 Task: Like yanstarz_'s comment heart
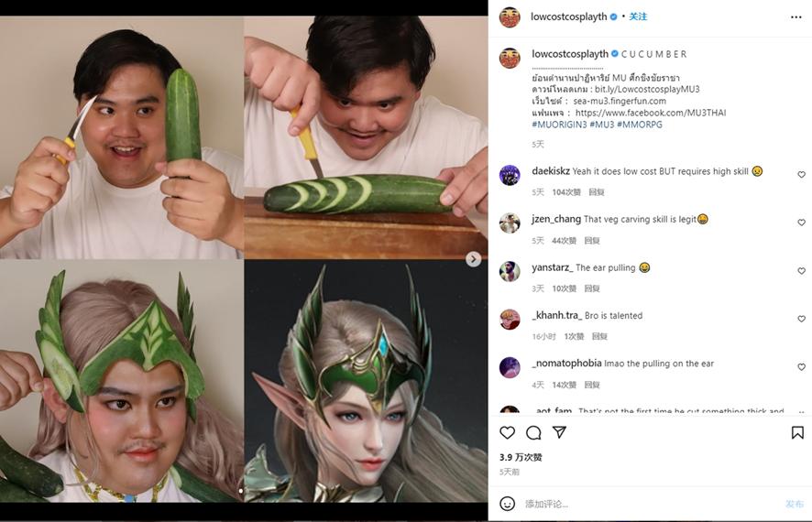coord(801,271)
